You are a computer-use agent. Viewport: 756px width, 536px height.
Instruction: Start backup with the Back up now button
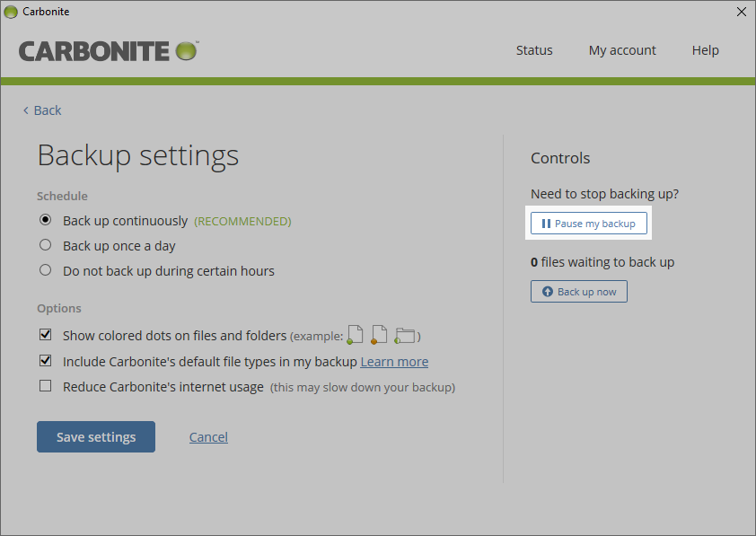tap(578, 292)
